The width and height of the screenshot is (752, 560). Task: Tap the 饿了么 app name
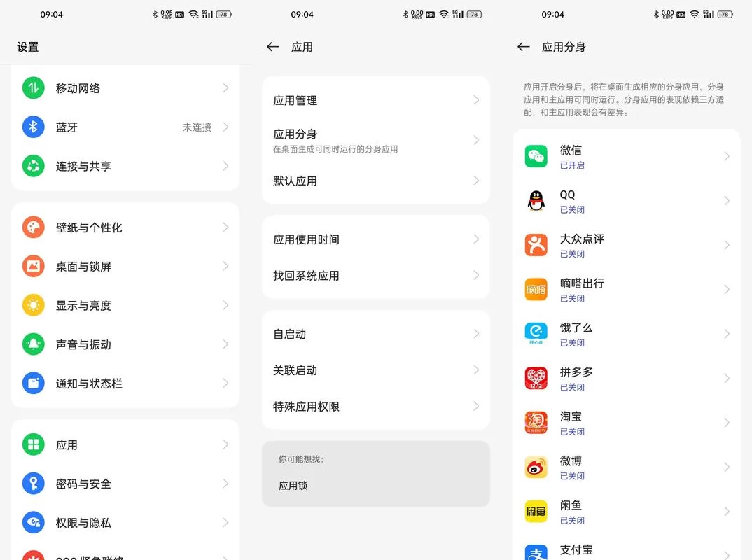576,328
